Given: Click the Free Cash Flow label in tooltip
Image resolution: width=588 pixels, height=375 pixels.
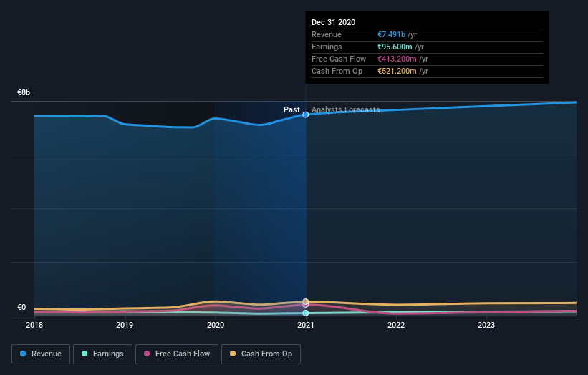Looking at the screenshot, I should 339,59.
